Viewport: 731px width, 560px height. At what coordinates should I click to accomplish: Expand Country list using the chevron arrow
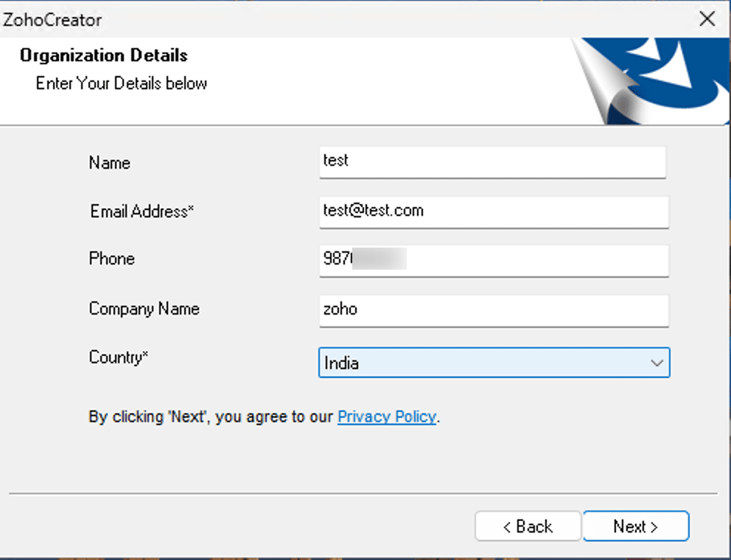[x=656, y=363]
